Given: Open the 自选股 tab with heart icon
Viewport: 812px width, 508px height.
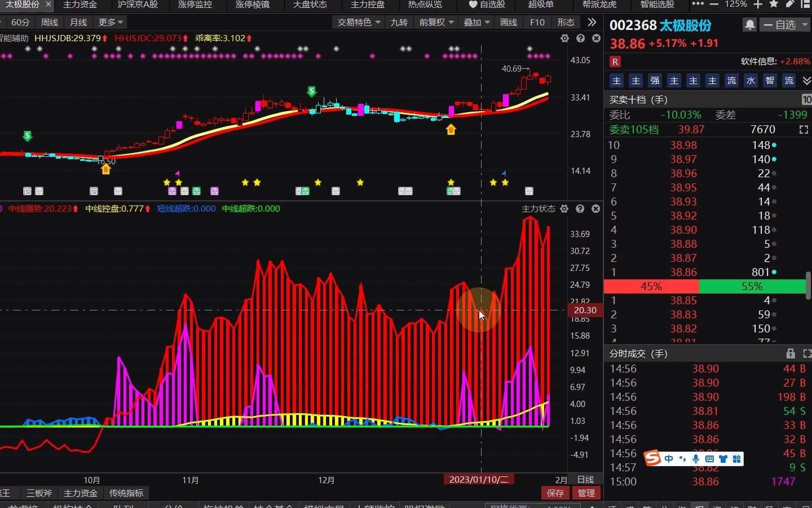Looking at the screenshot, I should (487, 5).
